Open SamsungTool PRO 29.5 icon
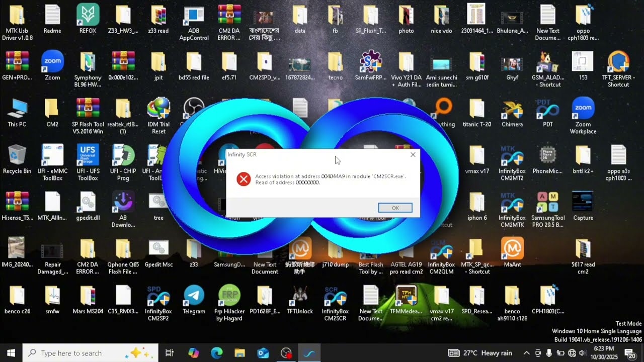The height and width of the screenshot is (362, 644). click(x=548, y=210)
